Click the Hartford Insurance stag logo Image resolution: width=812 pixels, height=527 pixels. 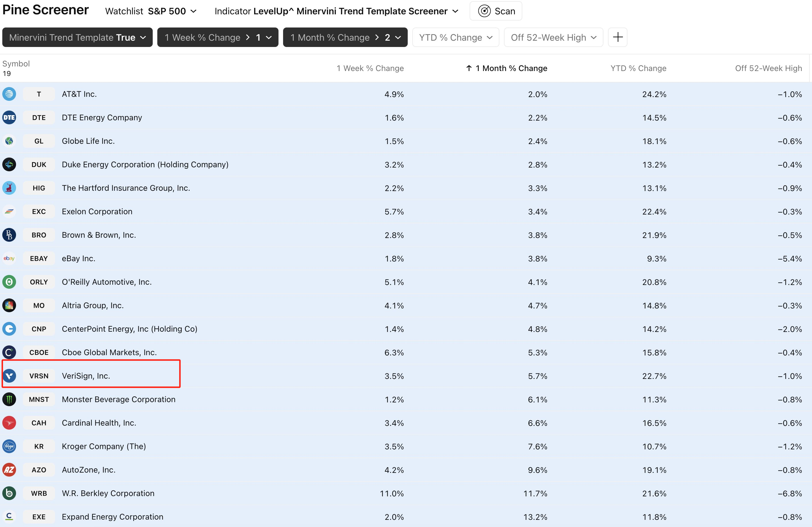pyautogui.click(x=9, y=188)
